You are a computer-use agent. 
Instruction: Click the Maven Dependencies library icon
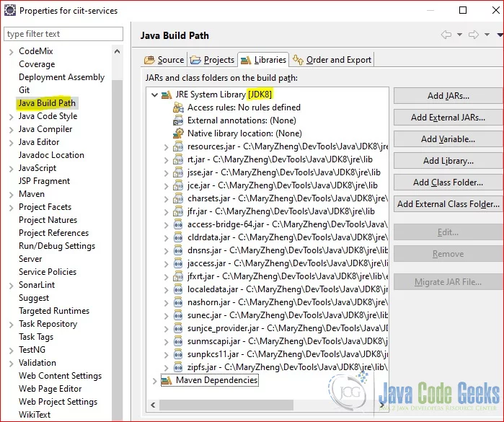click(x=167, y=380)
